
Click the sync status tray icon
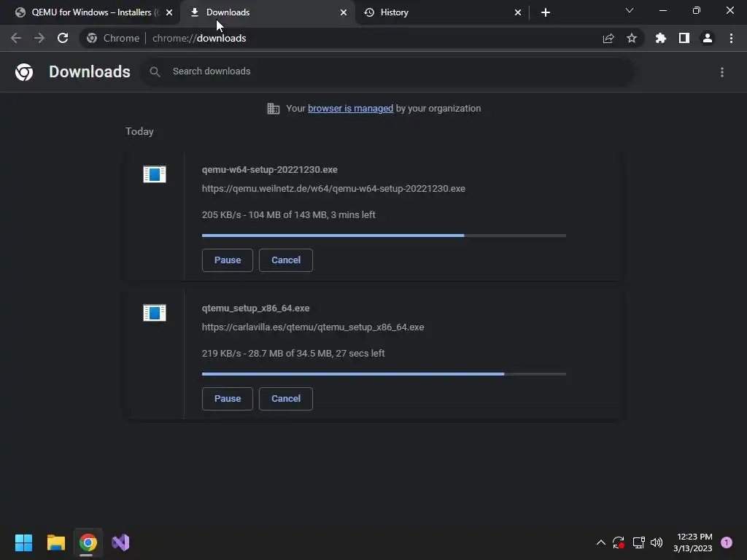619,542
